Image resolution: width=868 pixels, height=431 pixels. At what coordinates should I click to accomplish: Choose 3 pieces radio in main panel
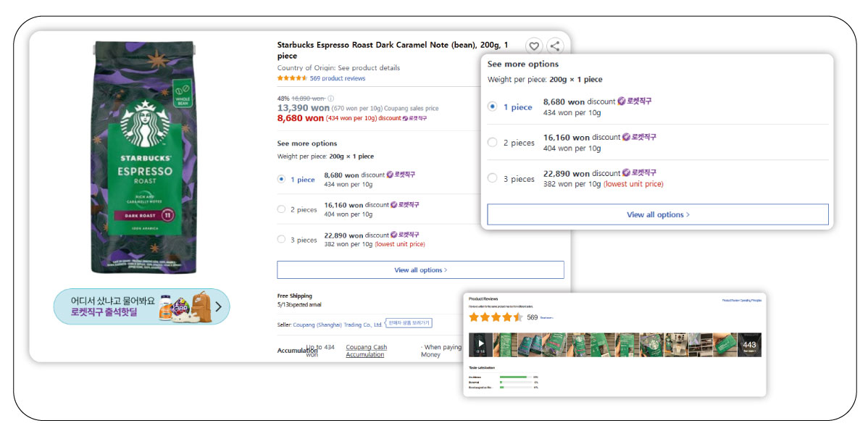coord(281,240)
